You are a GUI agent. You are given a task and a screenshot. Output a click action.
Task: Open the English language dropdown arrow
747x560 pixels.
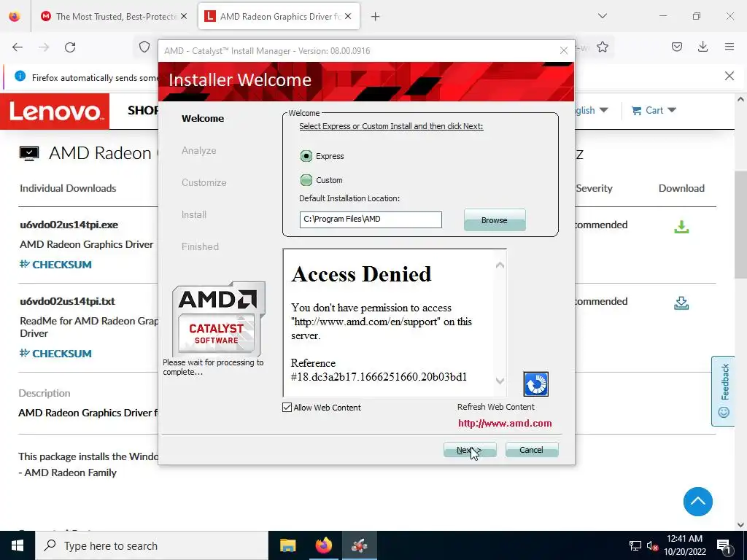(x=603, y=111)
